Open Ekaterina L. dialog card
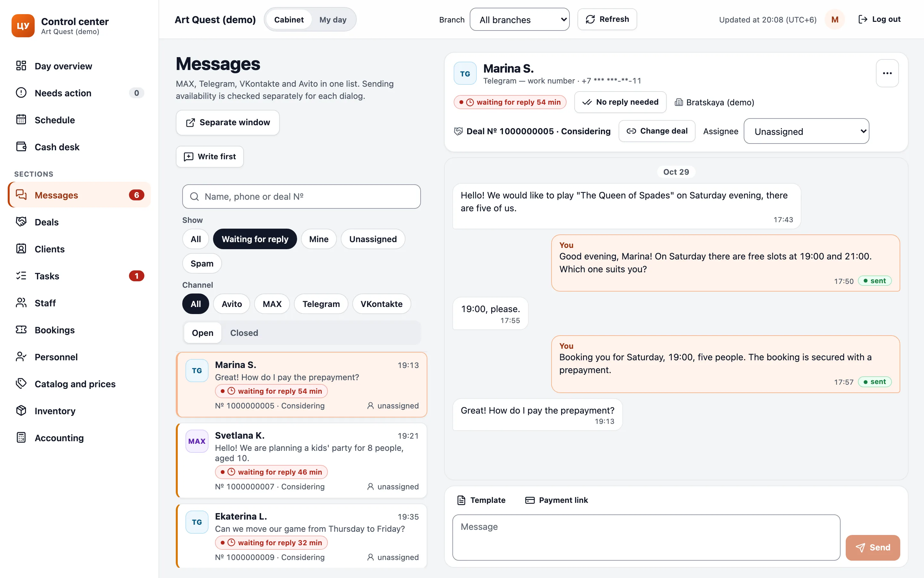 (x=301, y=536)
